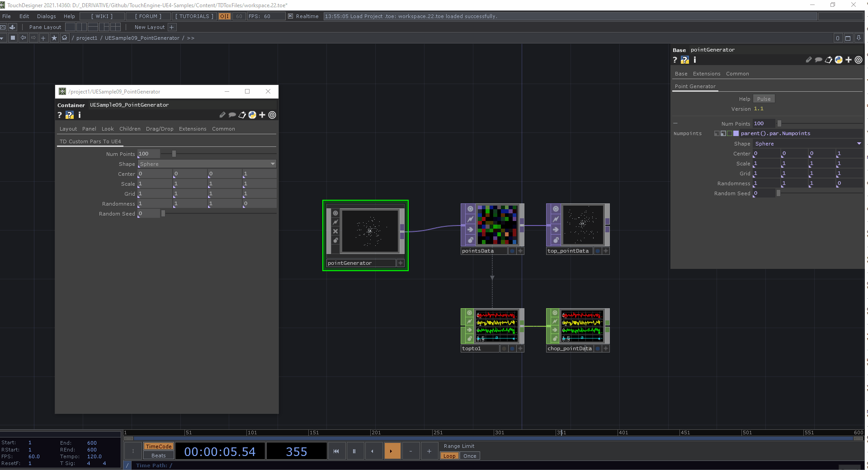Open the path history dropdown arrow
This screenshot has width=868, height=470.
(3, 38)
